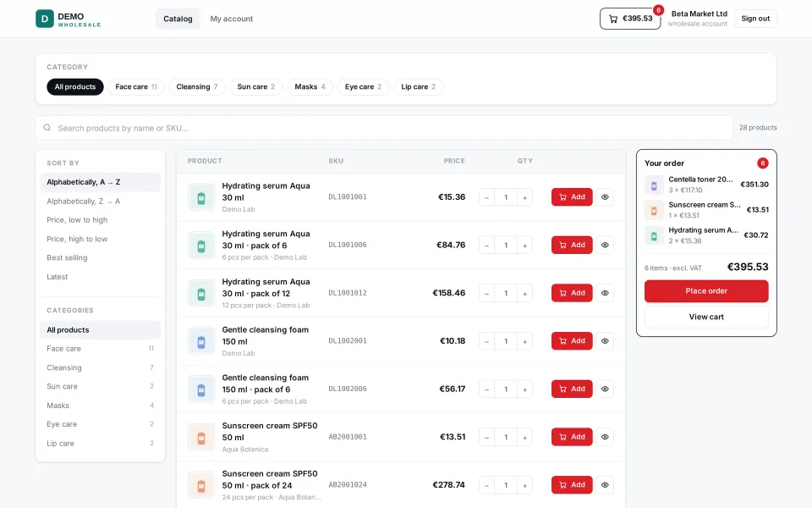Decrease quantity for AB2001024
The height and width of the screenshot is (508, 812).
tap(487, 485)
